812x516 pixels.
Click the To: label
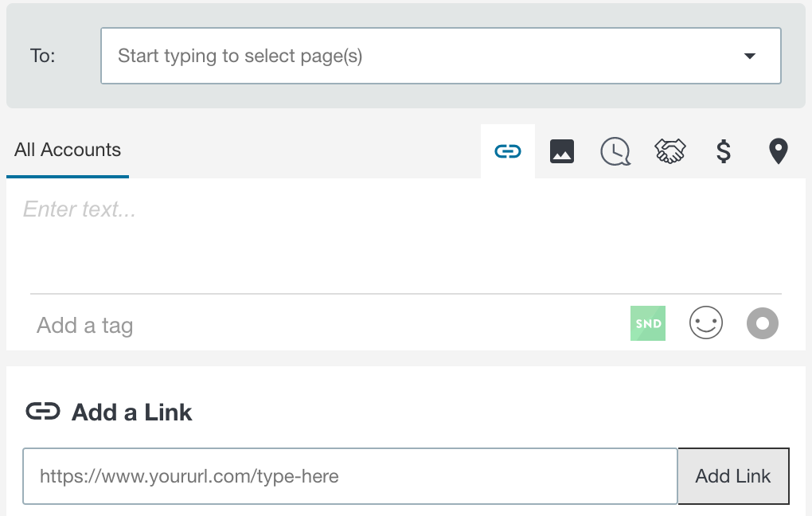point(42,56)
